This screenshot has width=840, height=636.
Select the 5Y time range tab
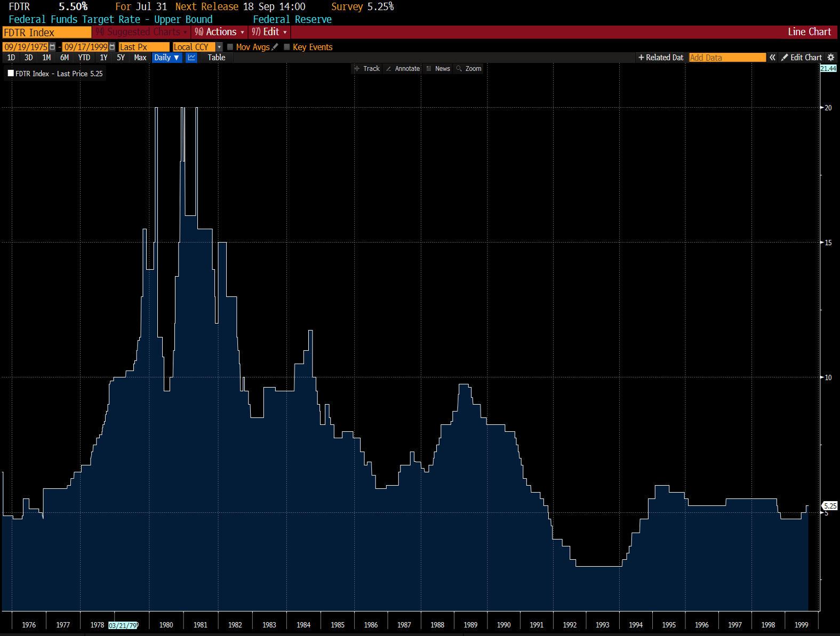tap(121, 58)
